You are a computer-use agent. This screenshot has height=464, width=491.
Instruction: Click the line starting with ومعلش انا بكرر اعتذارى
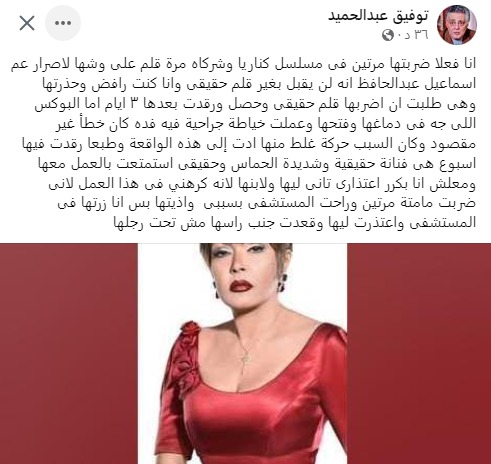point(262,183)
